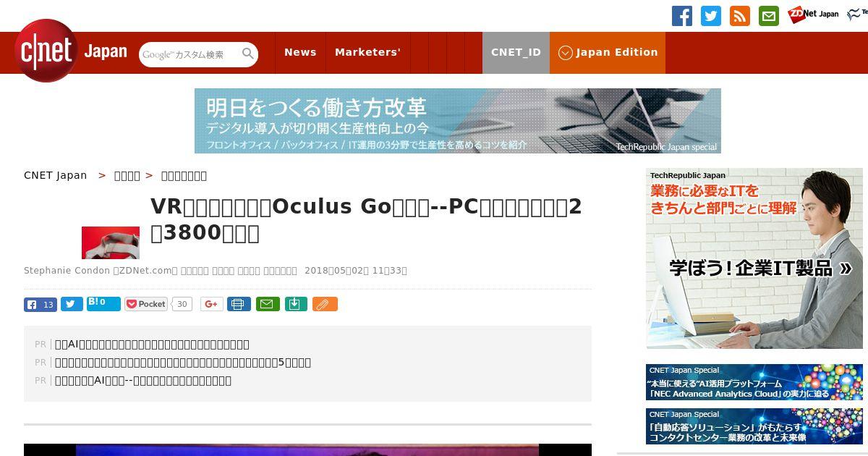868x456 pixels.
Task: Open the Twitter icon in the top bar
Action: [711, 16]
